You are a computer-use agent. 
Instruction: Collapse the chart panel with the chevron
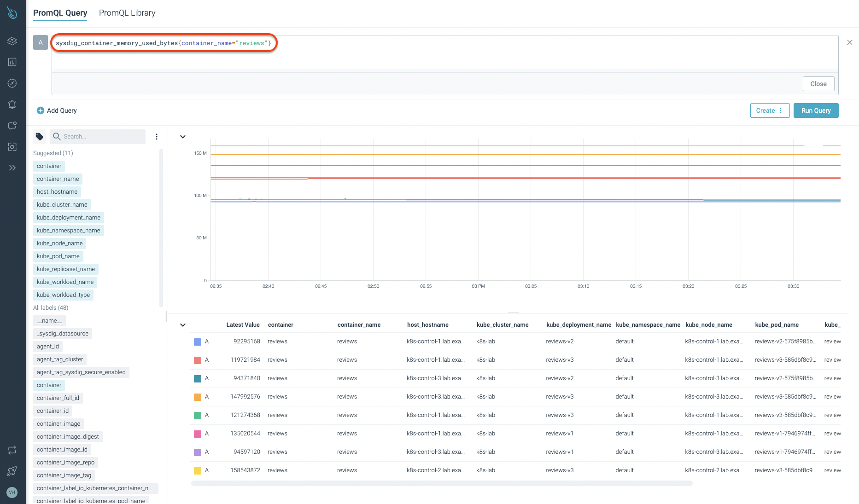(182, 136)
